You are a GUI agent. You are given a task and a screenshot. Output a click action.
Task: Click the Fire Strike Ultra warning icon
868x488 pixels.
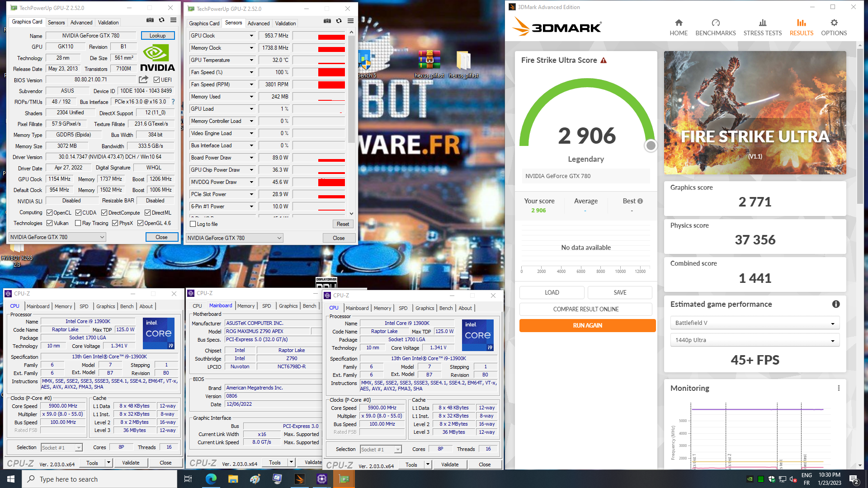tap(604, 60)
